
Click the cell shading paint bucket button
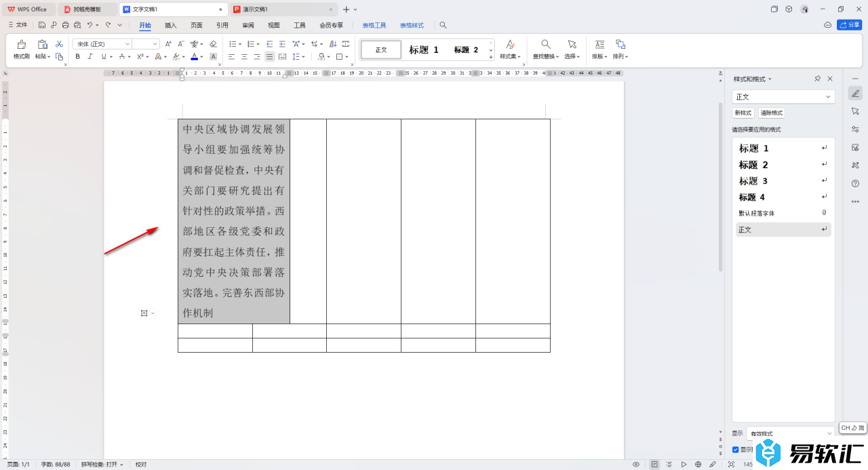(321, 57)
